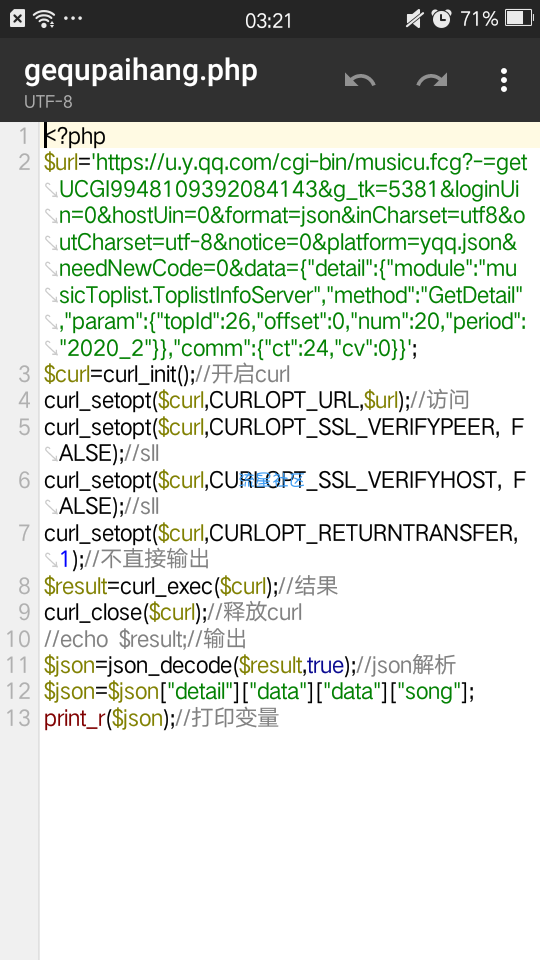This screenshot has width=540, height=960.
Task: Select line number 13 in the gutter
Action: click(x=18, y=717)
